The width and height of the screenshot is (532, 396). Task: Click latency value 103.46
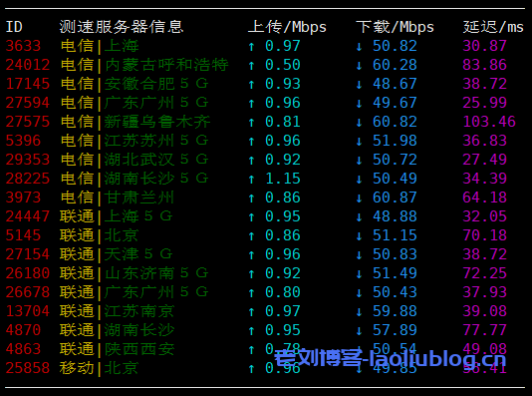[489, 122]
